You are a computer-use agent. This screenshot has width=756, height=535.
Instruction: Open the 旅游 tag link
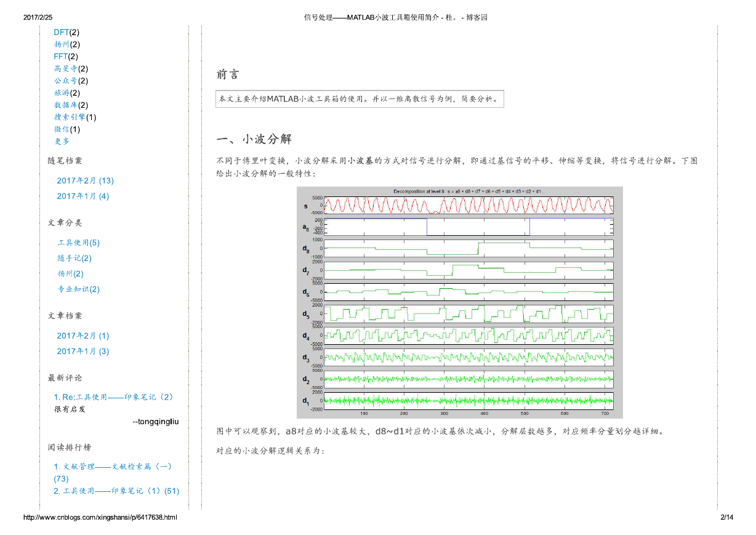pos(62,93)
